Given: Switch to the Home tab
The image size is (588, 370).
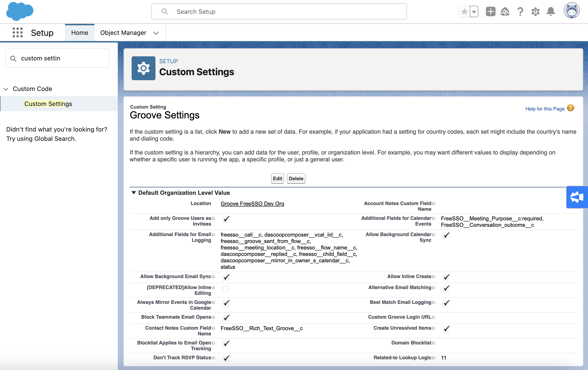Looking at the screenshot, I should click(80, 32).
